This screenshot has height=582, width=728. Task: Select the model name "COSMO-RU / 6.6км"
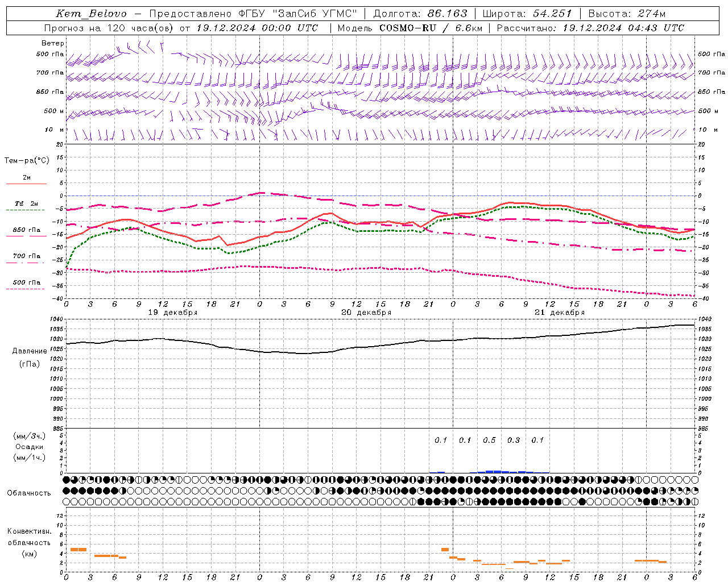[x=431, y=28]
